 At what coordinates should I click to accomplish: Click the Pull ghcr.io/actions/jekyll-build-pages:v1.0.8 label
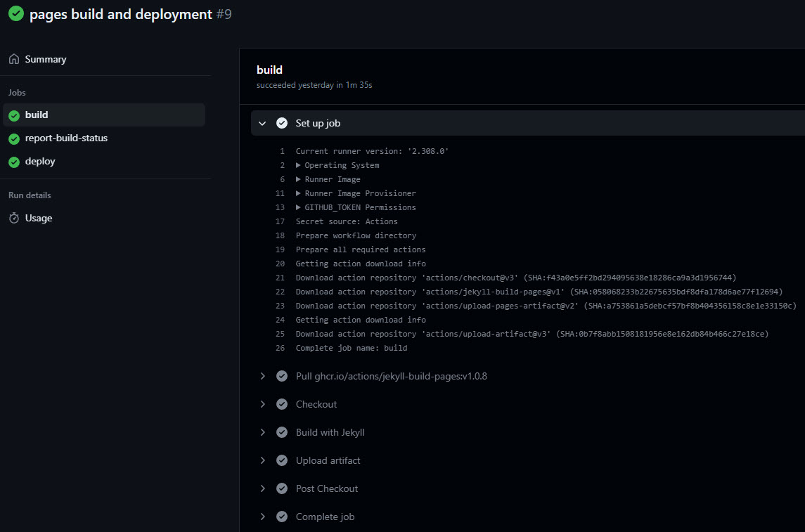[x=391, y=376]
